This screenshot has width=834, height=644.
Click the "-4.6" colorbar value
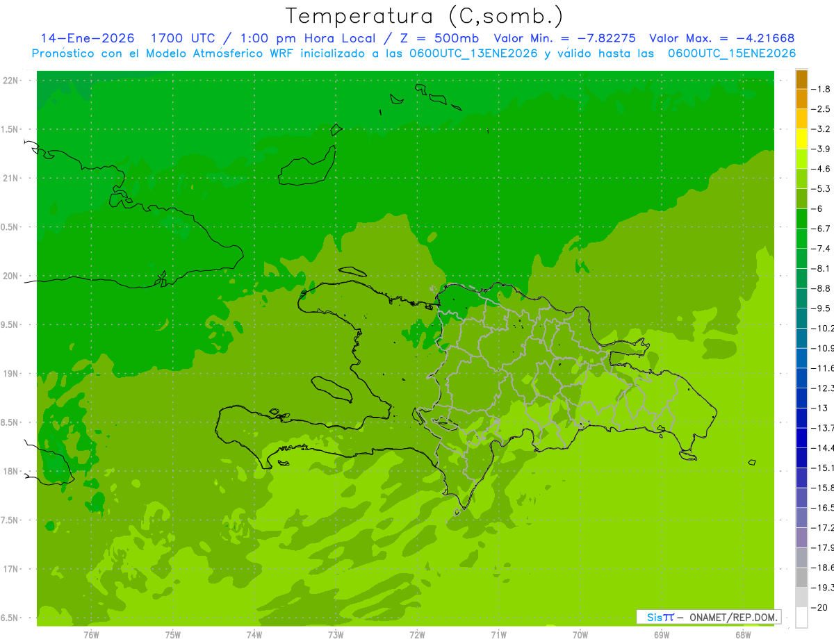(x=821, y=169)
